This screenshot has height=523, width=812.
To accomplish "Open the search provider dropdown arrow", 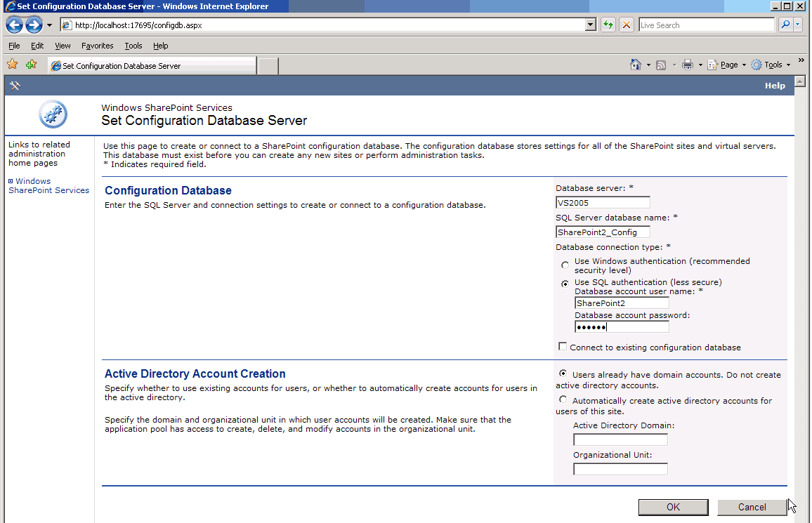I will pos(797,25).
